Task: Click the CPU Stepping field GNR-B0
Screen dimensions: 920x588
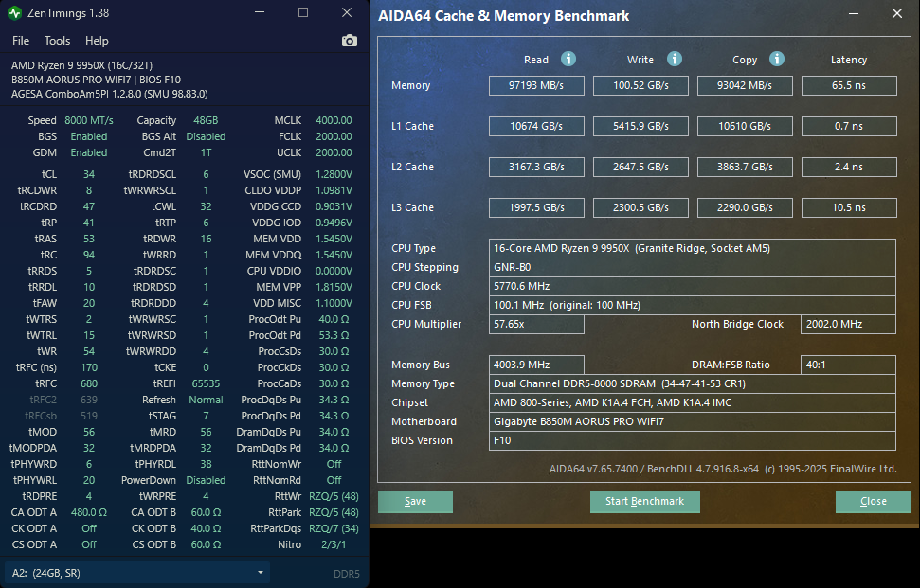Action: (693, 267)
